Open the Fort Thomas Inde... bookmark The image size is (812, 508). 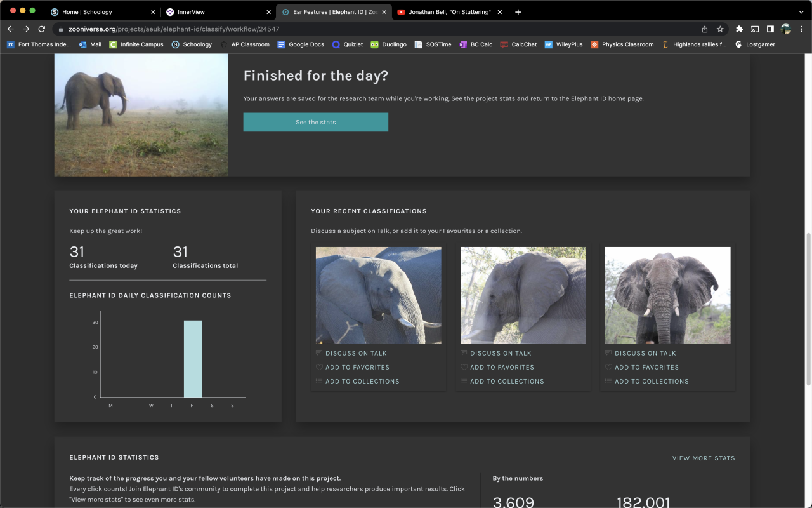[39, 44]
